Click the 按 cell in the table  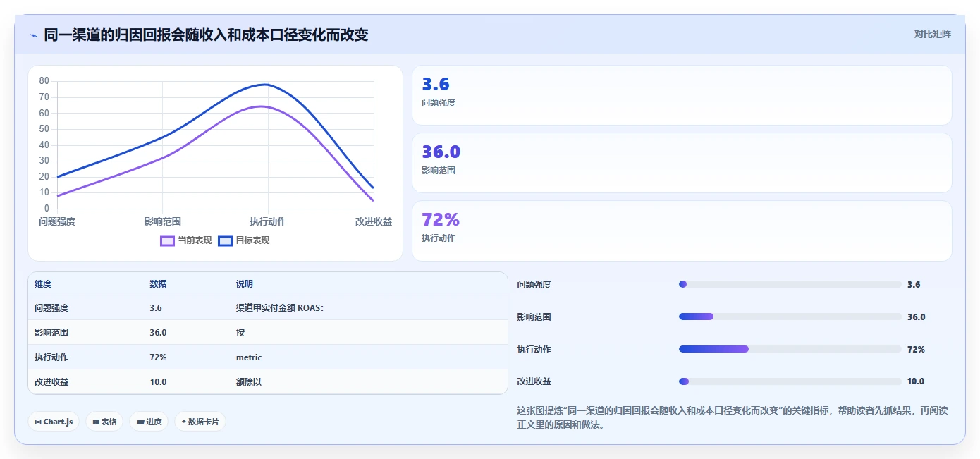240,333
